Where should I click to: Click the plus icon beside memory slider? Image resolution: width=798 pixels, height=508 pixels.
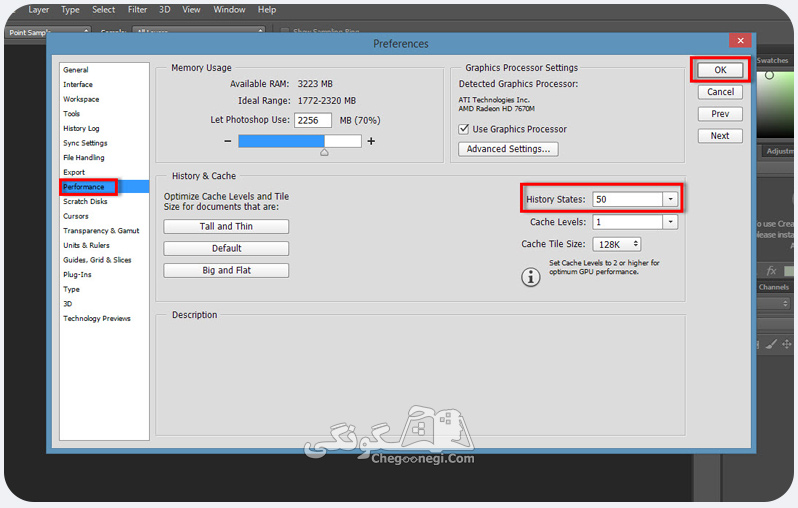[371, 141]
